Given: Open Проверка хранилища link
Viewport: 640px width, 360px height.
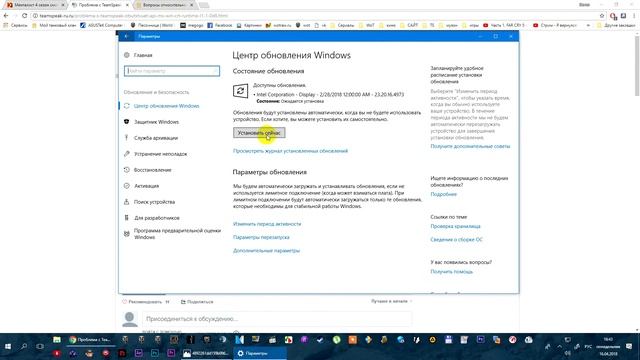Looking at the screenshot, I should 455,226.
